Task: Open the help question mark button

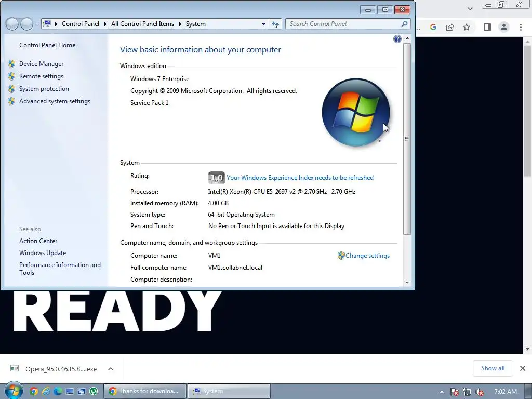Action: coord(397,39)
